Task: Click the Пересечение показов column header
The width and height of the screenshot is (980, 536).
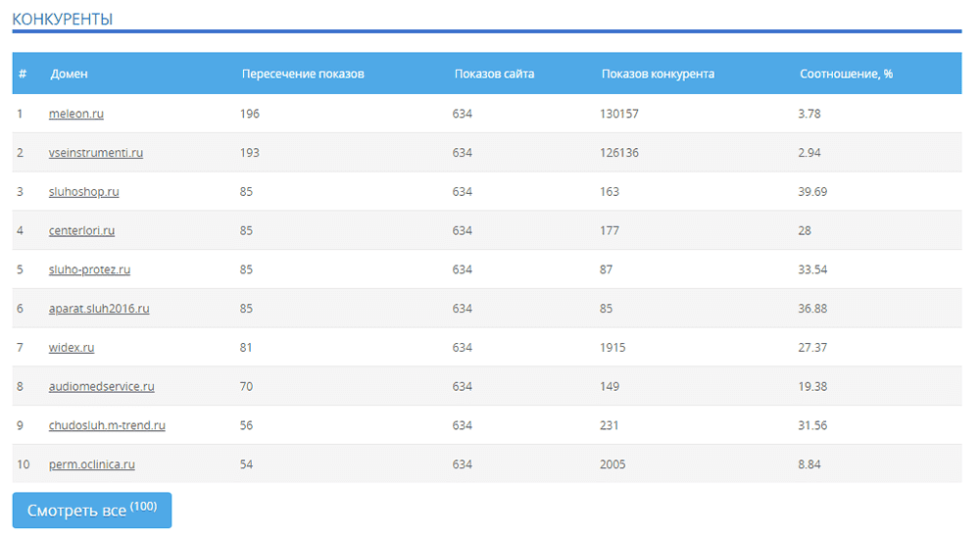Action: 303,73
